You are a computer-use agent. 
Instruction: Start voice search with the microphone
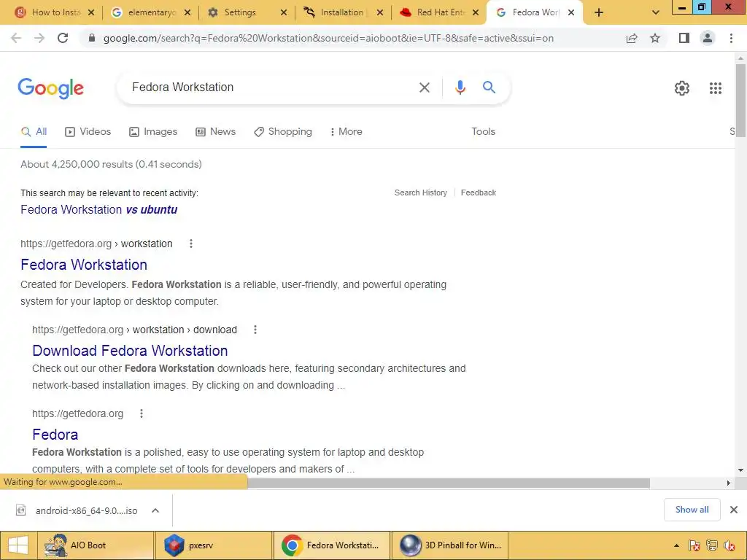[460, 87]
